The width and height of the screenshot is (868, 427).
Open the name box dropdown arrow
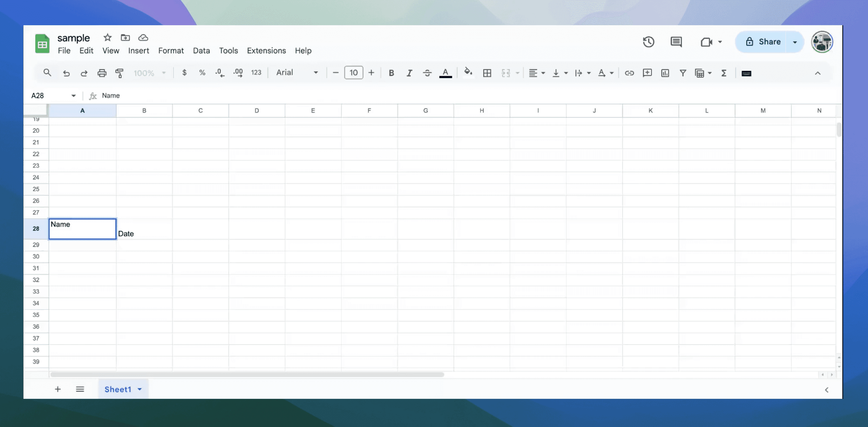click(73, 95)
